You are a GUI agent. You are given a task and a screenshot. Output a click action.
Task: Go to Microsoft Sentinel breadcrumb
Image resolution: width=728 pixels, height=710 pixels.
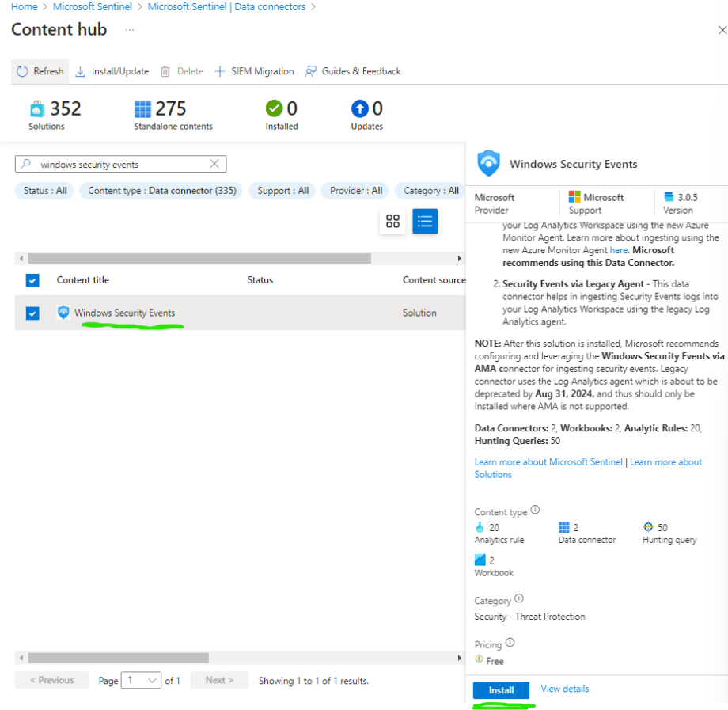(x=93, y=7)
